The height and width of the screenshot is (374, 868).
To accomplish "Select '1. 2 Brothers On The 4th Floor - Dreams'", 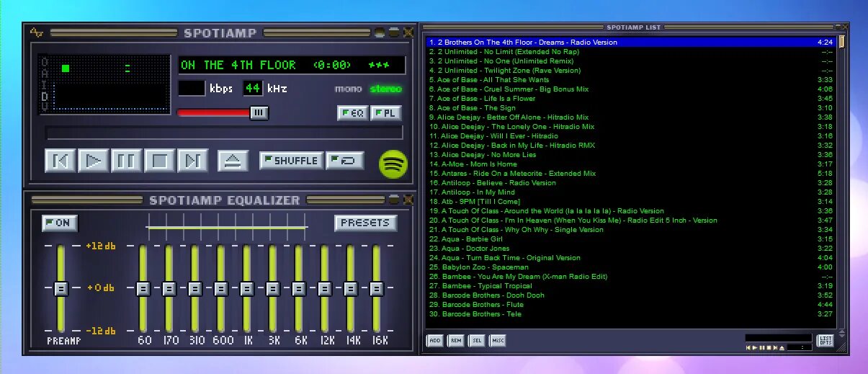I will point(630,43).
